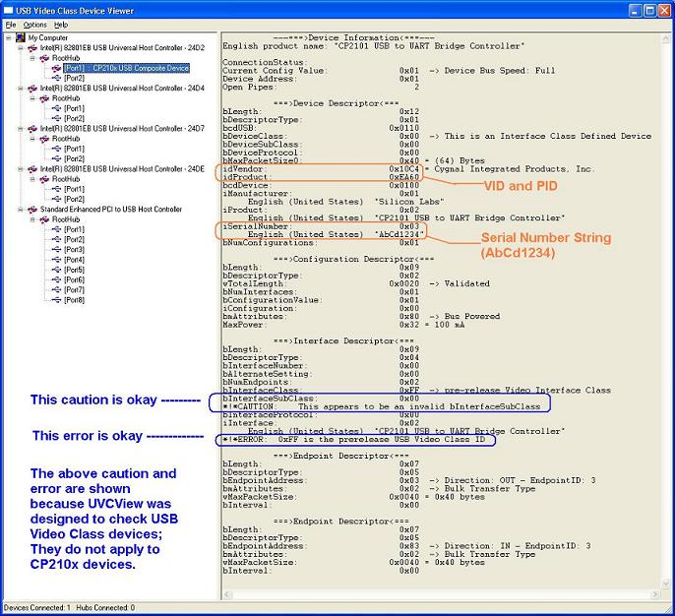
Task: Click the bEndpointAddress 0x83 line
Action: (406, 546)
